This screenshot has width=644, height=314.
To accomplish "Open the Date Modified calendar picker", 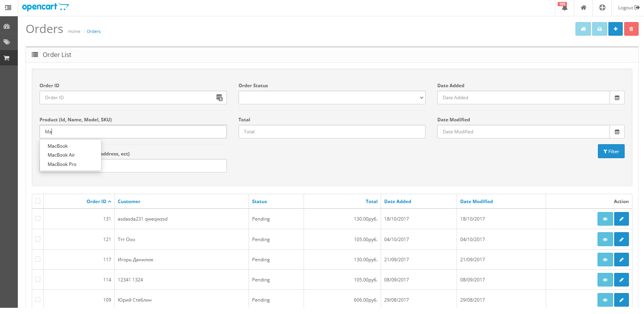I will pos(617,132).
